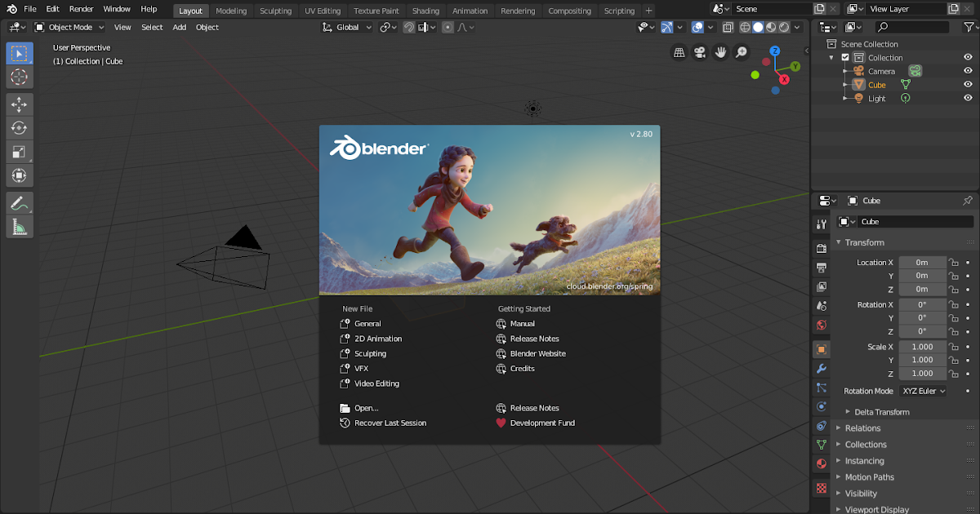Select the Transform tool

(x=20, y=175)
